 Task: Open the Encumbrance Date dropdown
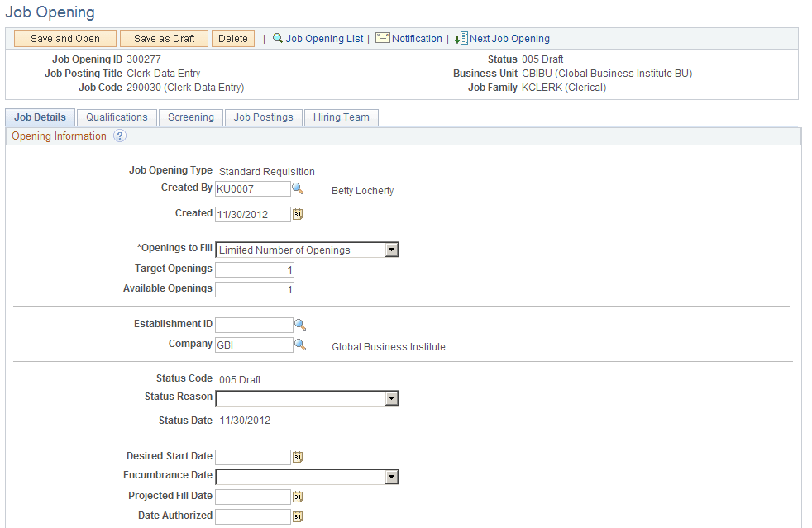392,477
